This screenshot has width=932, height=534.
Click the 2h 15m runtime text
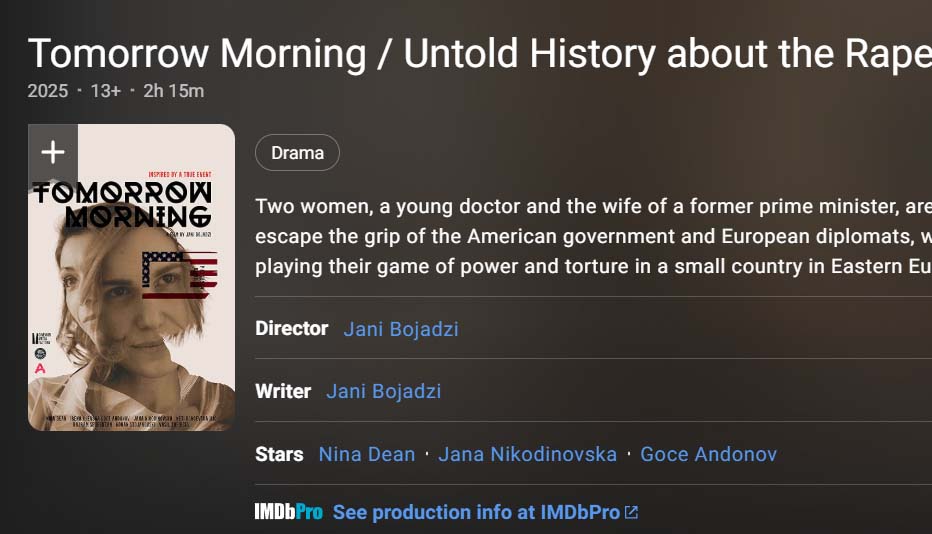(x=173, y=91)
